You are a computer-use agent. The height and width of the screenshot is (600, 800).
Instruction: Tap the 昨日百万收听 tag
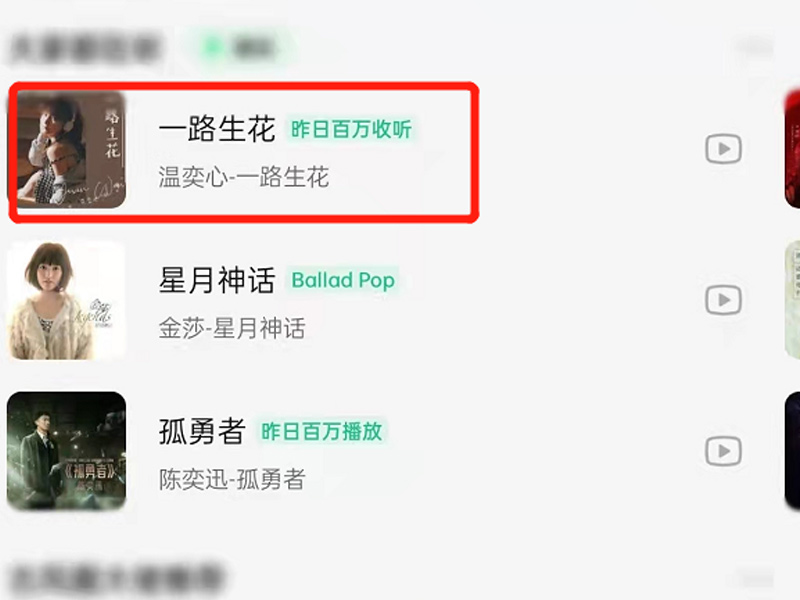click(351, 130)
